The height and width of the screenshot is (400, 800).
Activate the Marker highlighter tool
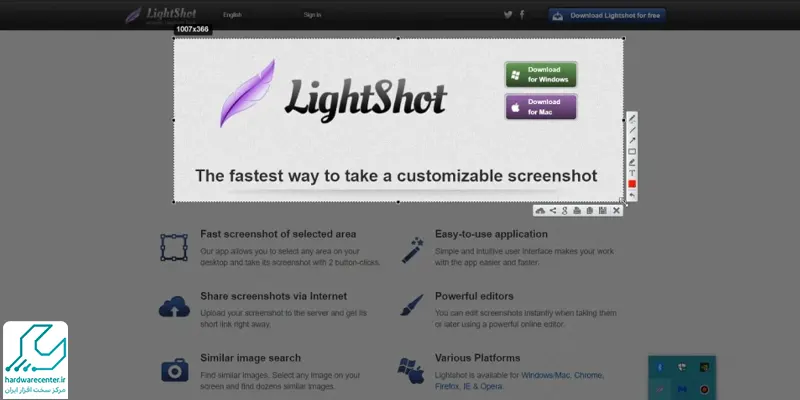[632, 162]
